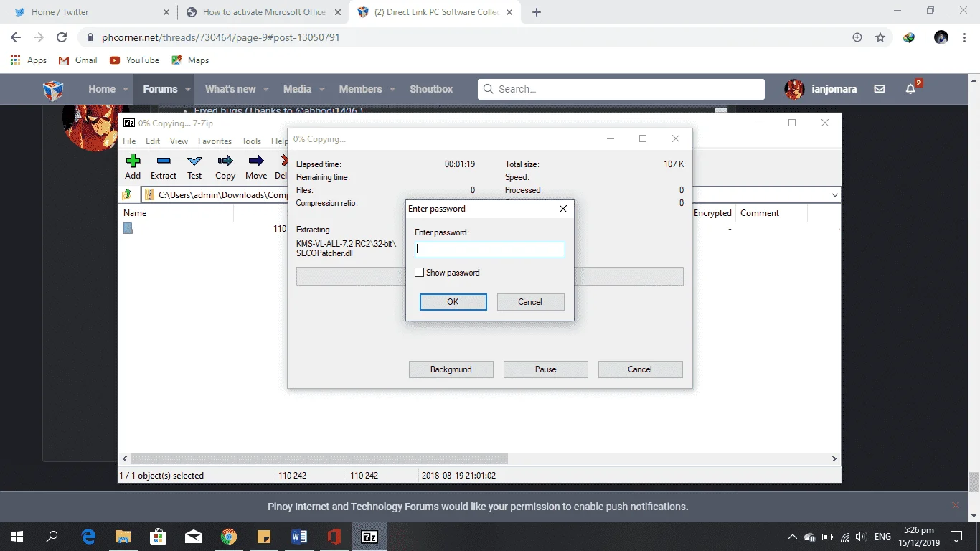Click the up-folder icon beside the path bar

click(127, 194)
